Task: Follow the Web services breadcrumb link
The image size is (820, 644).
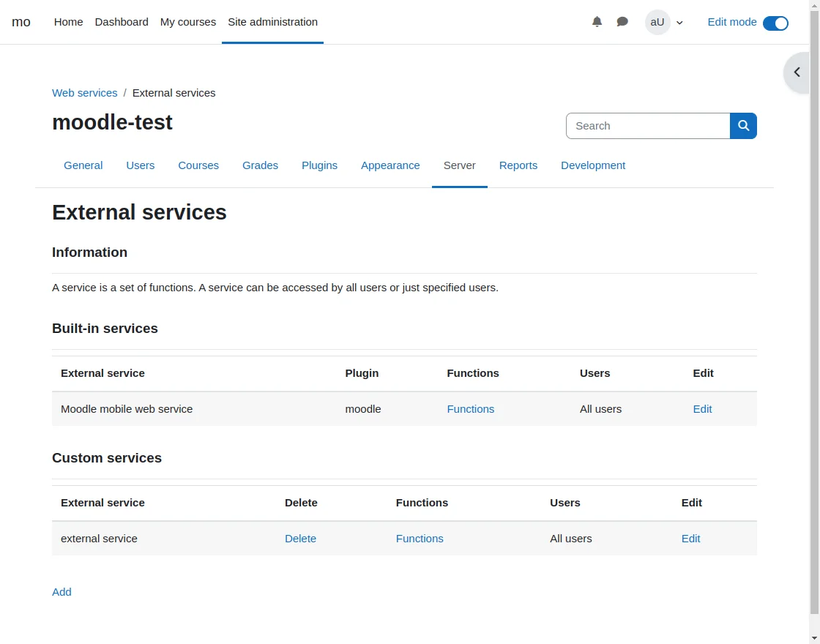Action: 84,93
